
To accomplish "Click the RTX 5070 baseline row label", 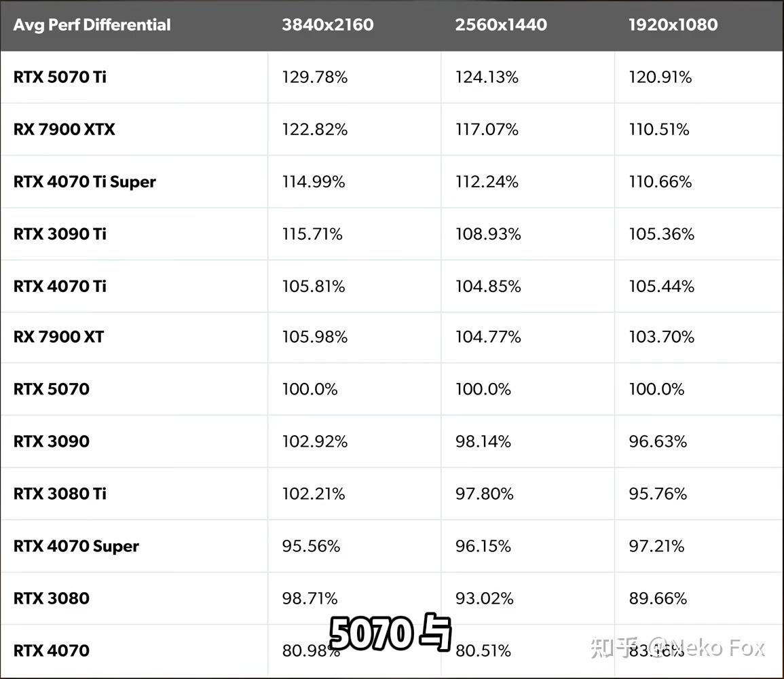I will click(52, 389).
